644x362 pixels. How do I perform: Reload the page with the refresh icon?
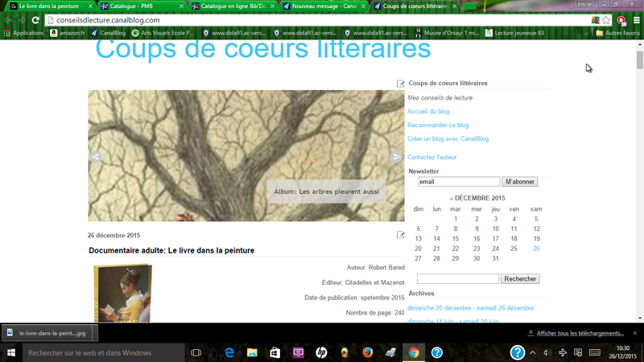[35, 20]
